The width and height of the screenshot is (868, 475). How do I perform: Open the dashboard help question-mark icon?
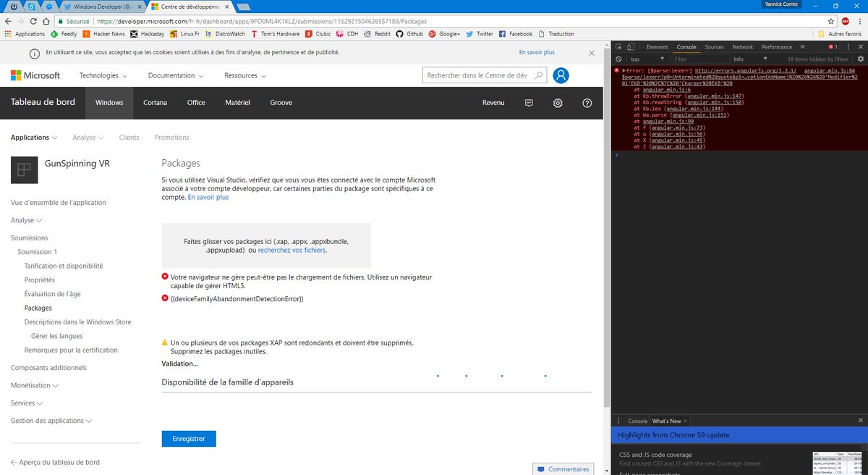point(587,103)
